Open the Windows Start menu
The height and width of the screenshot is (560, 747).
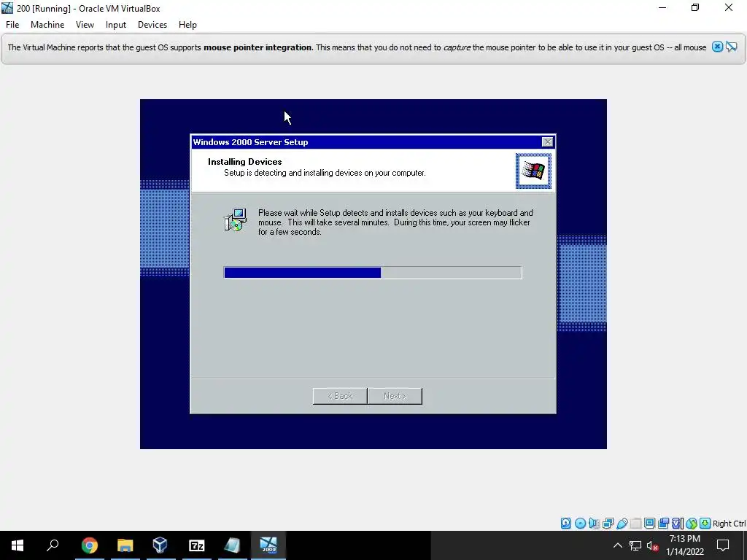pyautogui.click(x=18, y=545)
